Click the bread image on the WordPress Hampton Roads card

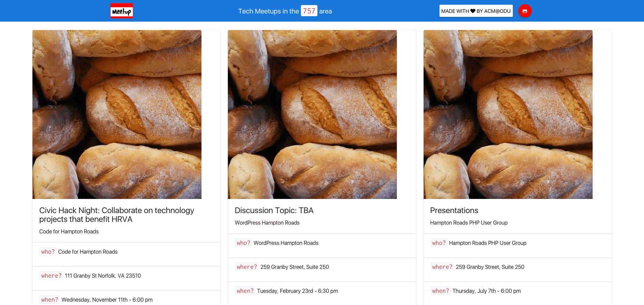coord(312,114)
